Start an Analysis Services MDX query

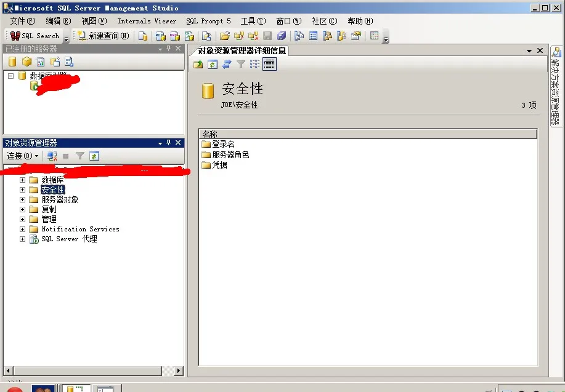click(161, 36)
